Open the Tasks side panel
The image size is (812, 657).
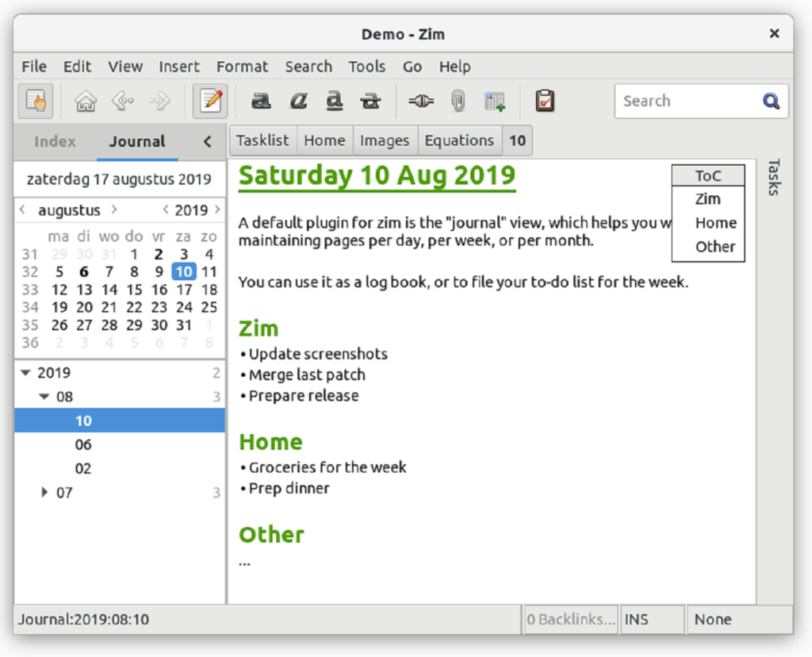776,179
